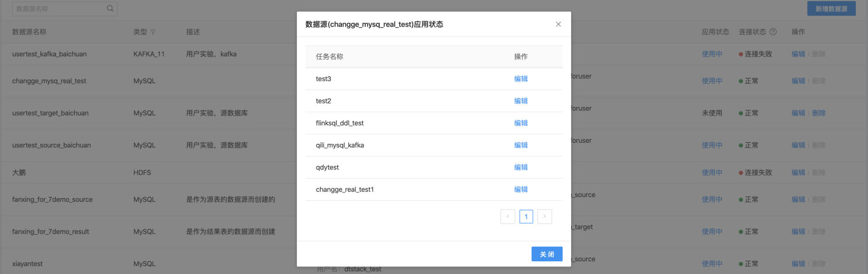
Task: Click the 关闭 button
Action: click(547, 254)
